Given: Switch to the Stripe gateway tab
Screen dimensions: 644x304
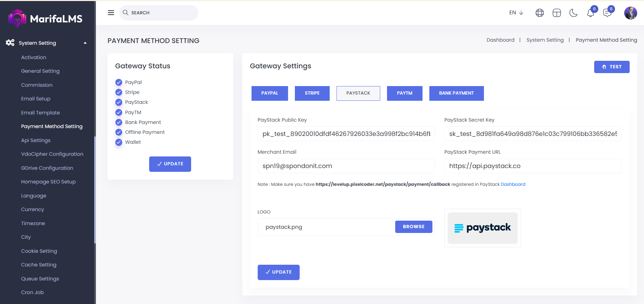Looking at the screenshot, I should (x=312, y=93).
